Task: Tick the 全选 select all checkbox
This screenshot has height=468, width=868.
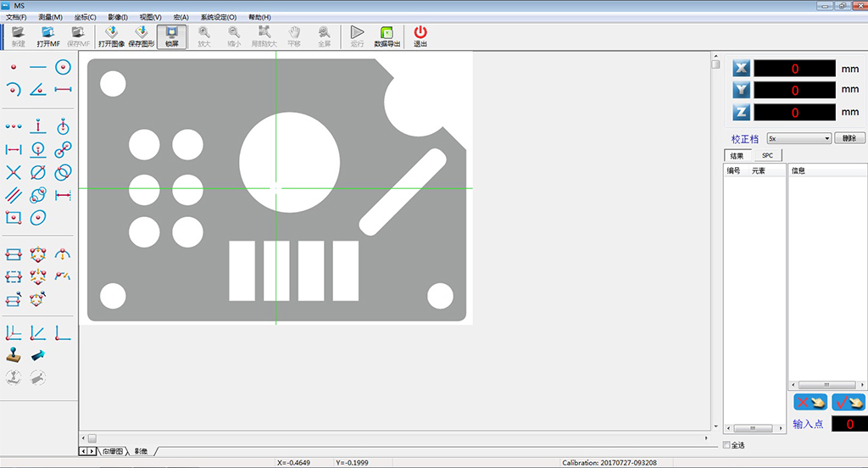Action: point(726,445)
